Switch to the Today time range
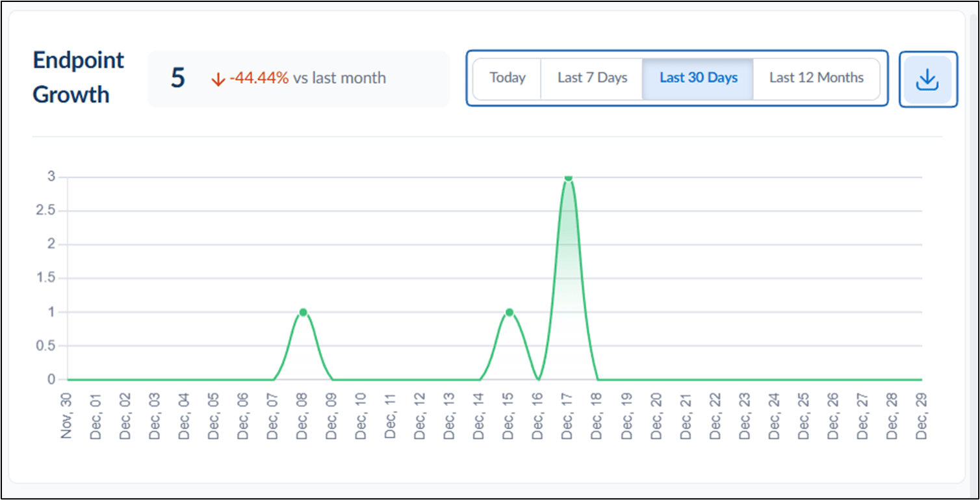 tap(508, 79)
